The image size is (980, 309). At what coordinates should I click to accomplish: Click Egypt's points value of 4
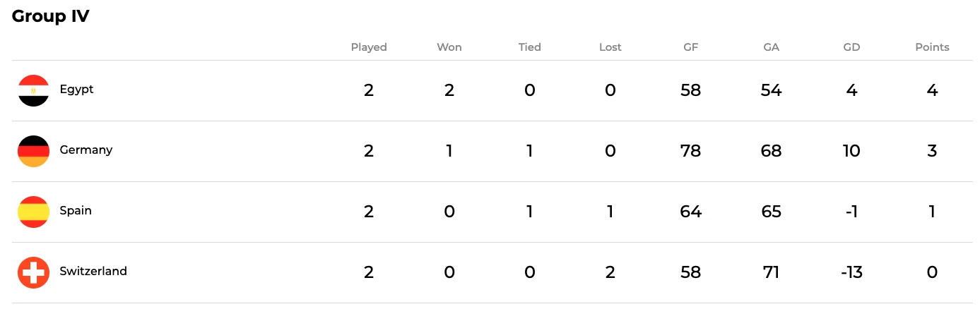[932, 90]
